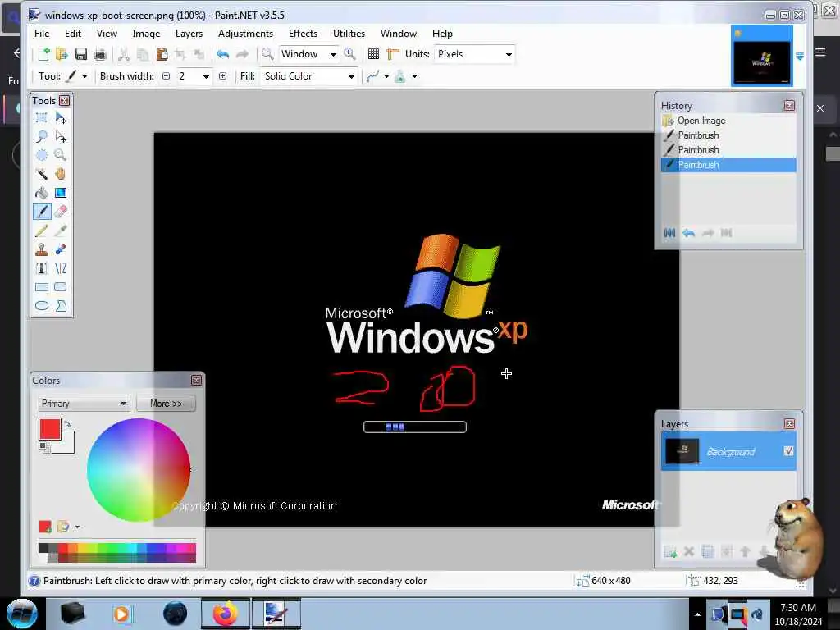Screen dimensions: 840x630
Task: Select the Ellipse Select tool
Action: point(41,155)
